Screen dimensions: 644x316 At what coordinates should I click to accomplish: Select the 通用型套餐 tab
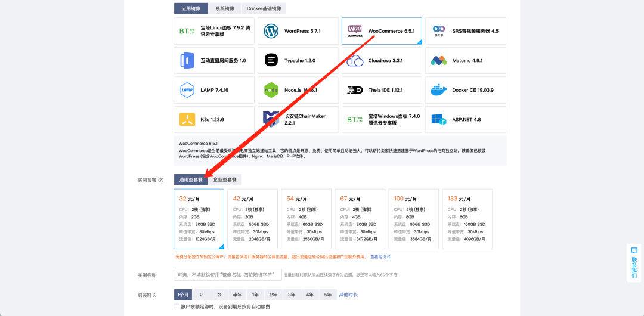tap(191, 179)
